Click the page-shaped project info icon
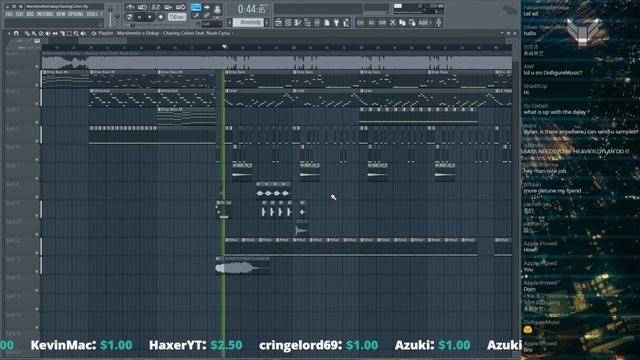This screenshot has height=360, width=640. click(327, 22)
